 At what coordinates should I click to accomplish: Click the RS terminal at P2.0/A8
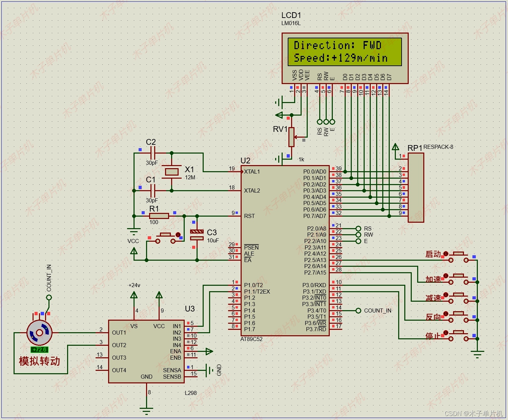pos(358,228)
